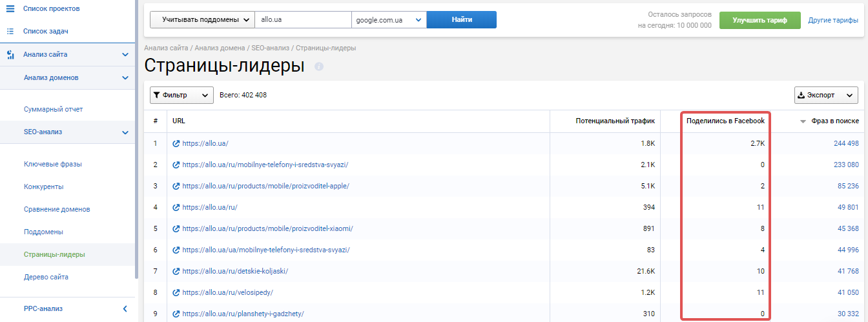Open Поддомены in sidebar
The height and width of the screenshot is (322, 868).
[x=43, y=232]
